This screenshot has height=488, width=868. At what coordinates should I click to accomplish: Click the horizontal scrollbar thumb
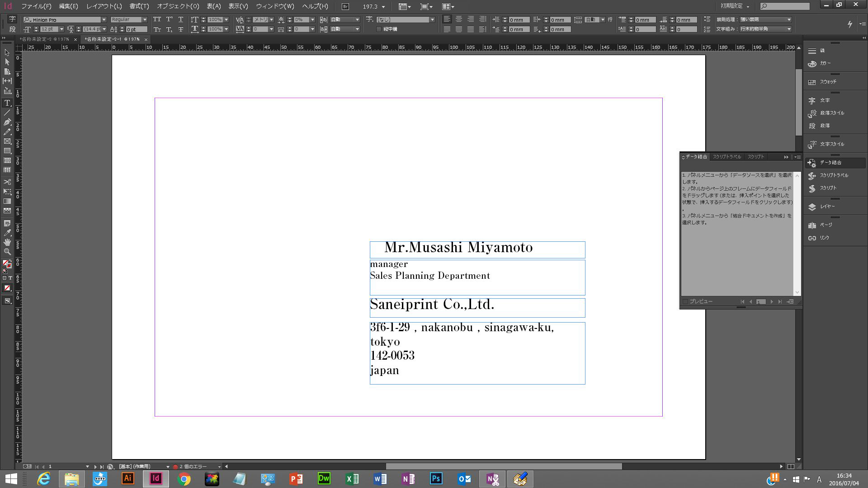tap(504, 466)
